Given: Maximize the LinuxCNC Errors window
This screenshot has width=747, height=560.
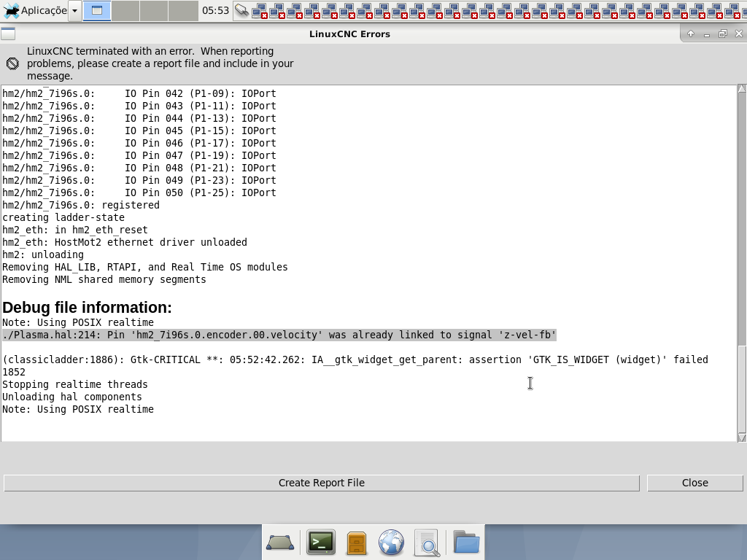Looking at the screenshot, I should [723, 34].
